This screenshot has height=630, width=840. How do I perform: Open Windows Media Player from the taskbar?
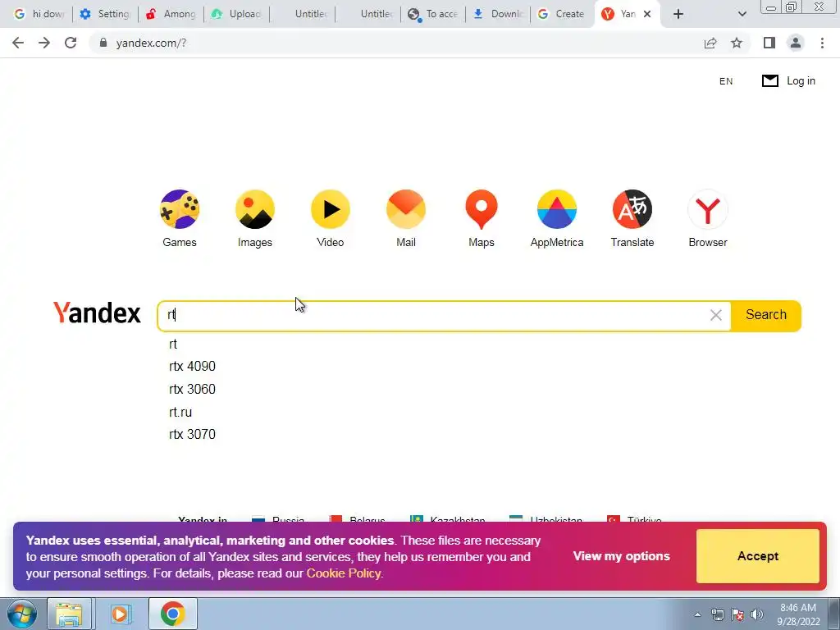(120, 614)
